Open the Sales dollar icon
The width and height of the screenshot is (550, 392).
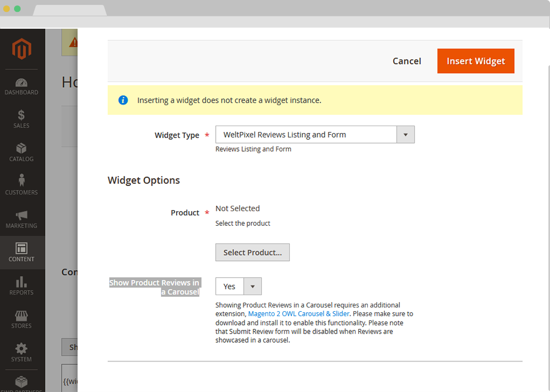pyautogui.click(x=22, y=115)
